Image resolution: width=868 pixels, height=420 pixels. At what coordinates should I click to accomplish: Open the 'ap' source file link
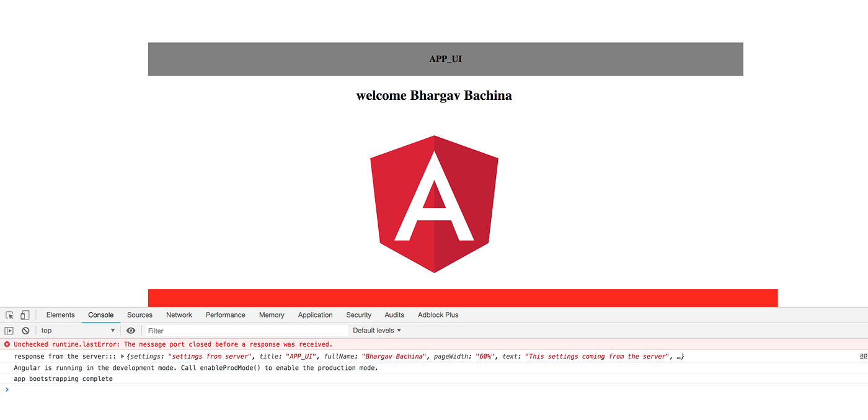pos(863,355)
